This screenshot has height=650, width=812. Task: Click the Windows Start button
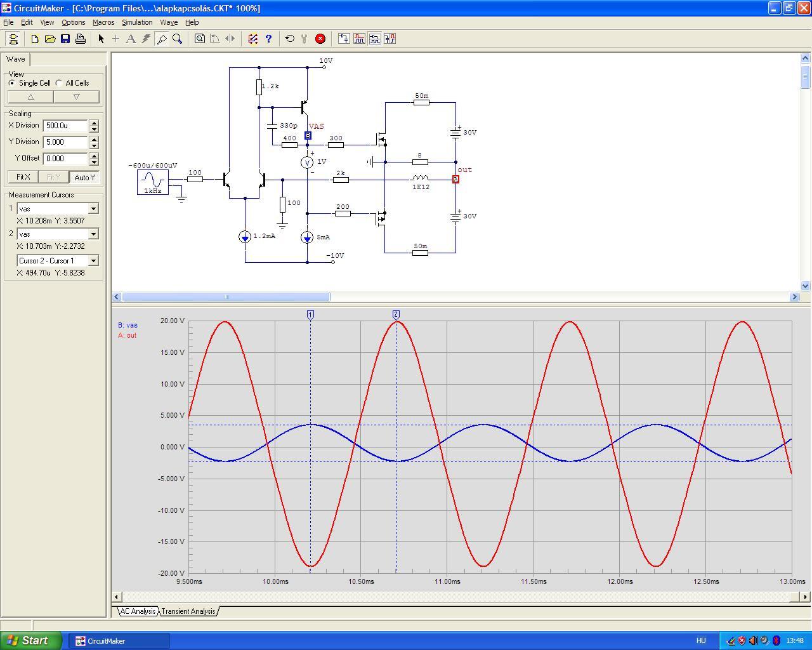pos(31,640)
